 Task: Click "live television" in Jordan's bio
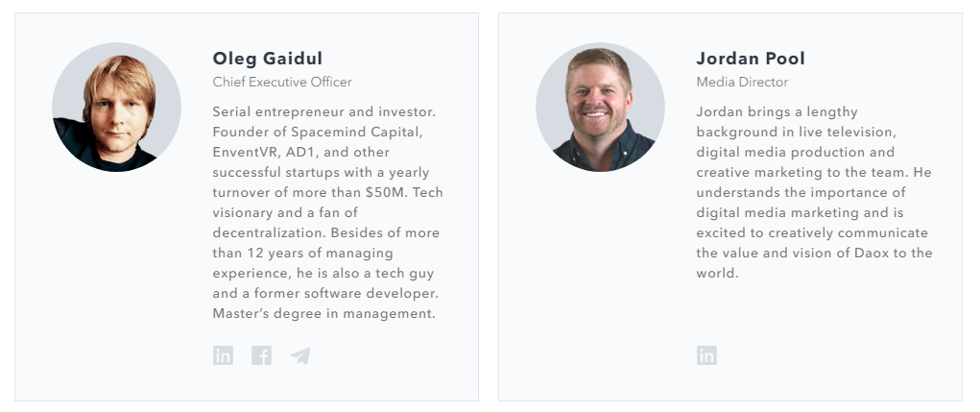pos(850,132)
